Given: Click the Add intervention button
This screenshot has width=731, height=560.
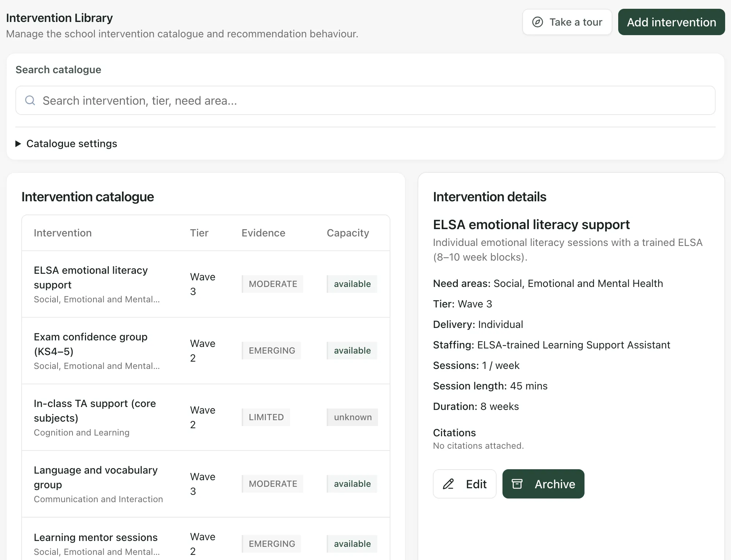Looking at the screenshot, I should point(671,22).
